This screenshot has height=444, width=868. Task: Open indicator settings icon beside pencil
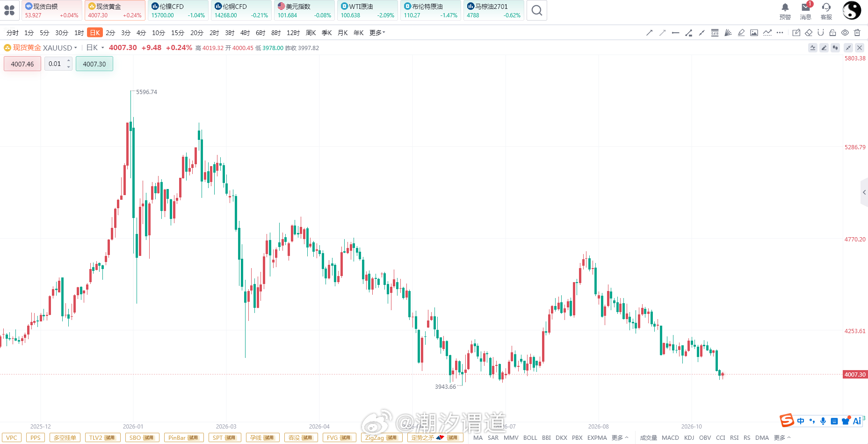(813, 48)
